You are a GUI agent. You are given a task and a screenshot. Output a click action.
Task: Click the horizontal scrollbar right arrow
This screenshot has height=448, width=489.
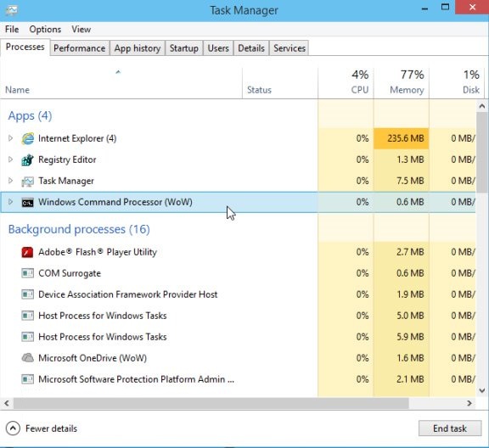(x=469, y=403)
